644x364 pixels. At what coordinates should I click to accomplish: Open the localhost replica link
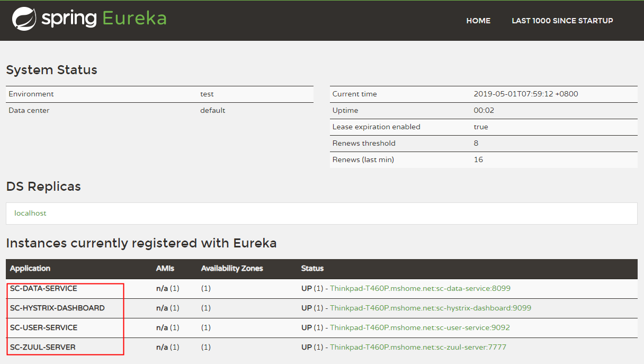pos(30,213)
